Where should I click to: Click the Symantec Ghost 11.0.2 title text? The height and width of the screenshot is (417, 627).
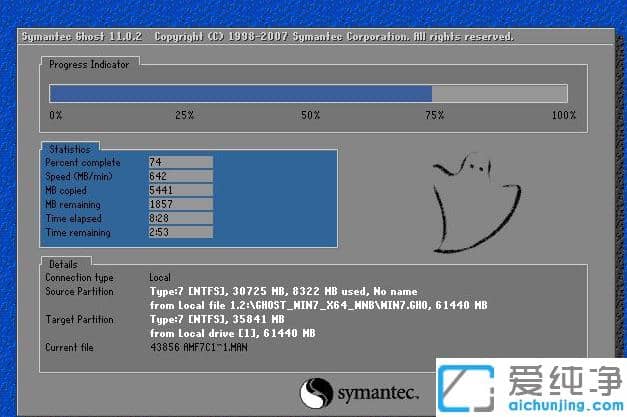tap(81, 37)
